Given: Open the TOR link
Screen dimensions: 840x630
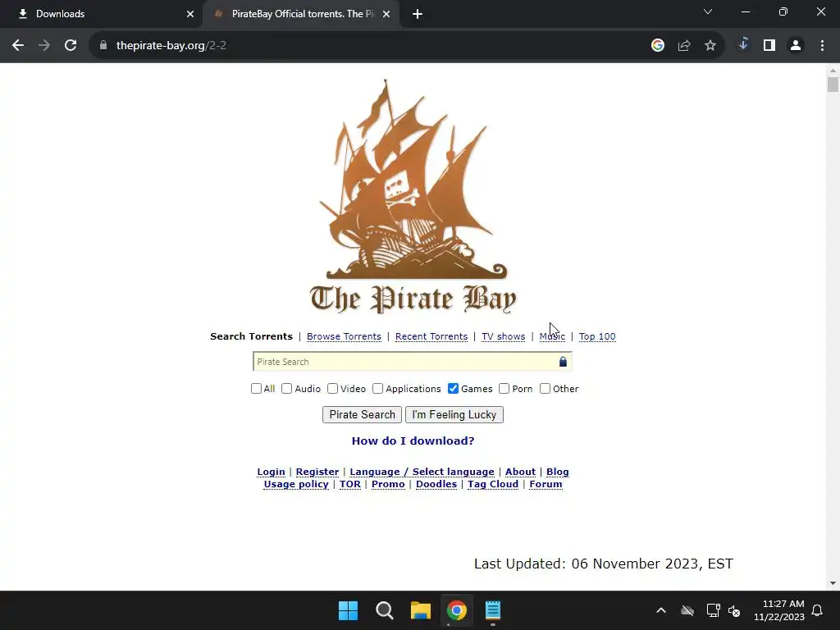Looking at the screenshot, I should (x=350, y=484).
